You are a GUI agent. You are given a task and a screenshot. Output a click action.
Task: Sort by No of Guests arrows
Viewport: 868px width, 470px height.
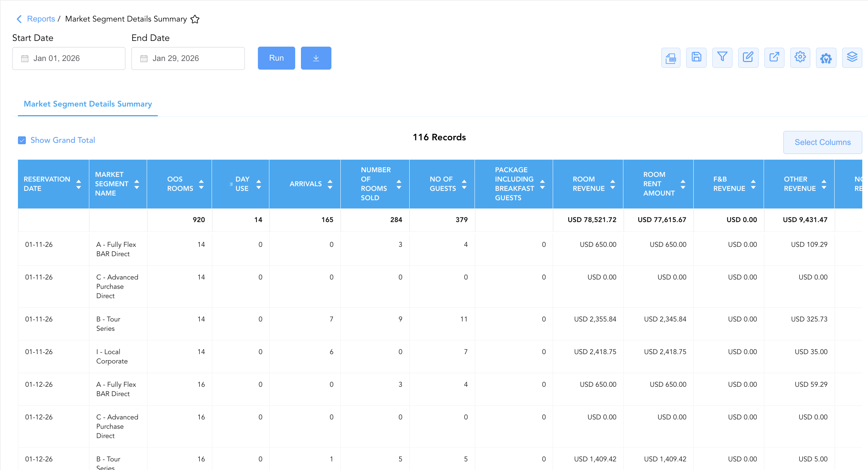click(x=464, y=184)
